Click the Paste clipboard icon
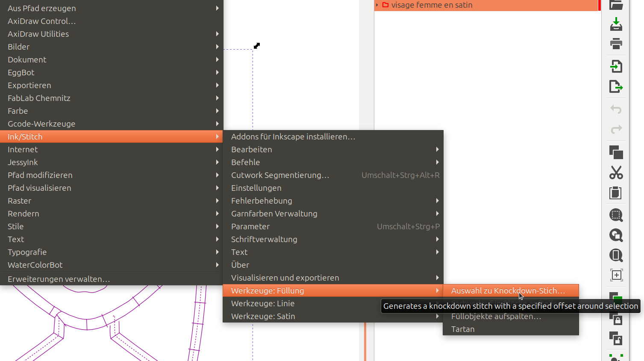Screen dimensions: 644x361 click(x=616, y=193)
